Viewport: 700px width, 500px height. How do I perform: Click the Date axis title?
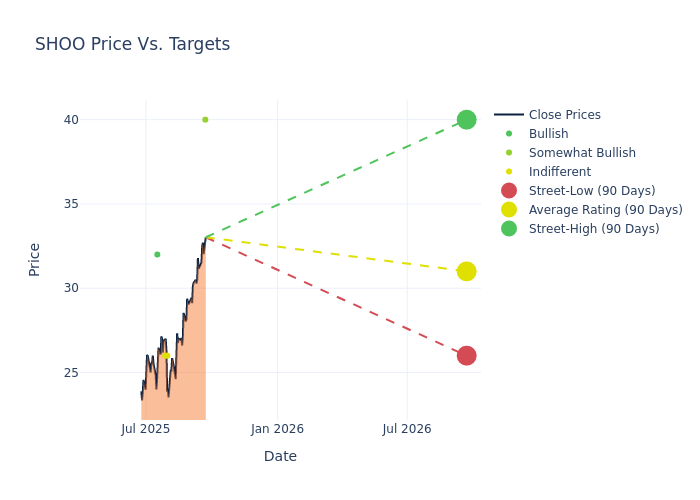click(x=280, y=457)
